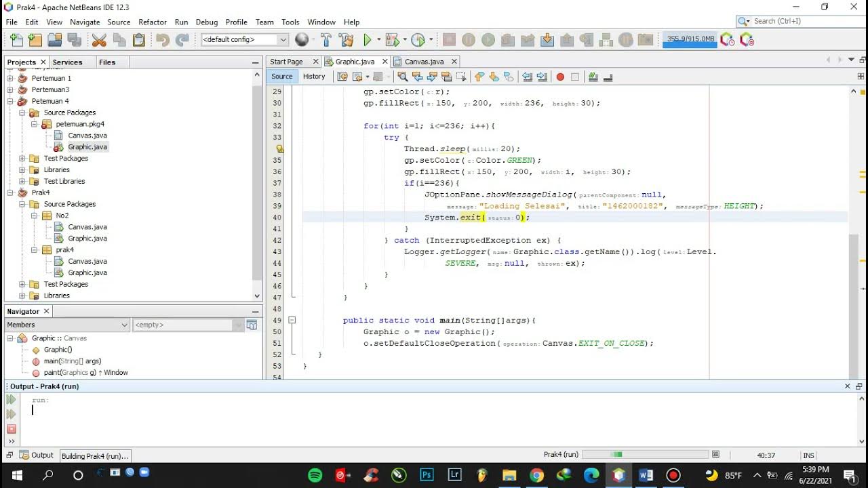Switch to the Start Page tab
Image resolution: width=868 pixels, height=488 pixels.
click(x=286, y=62)
